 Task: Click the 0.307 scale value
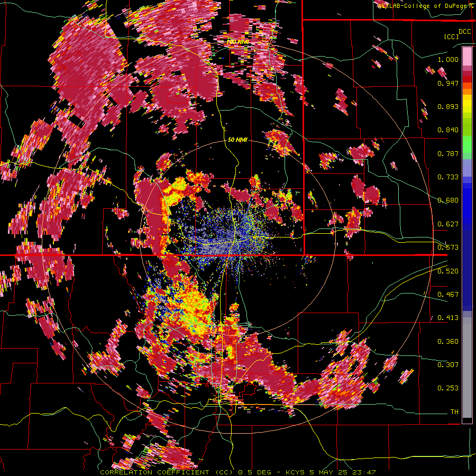click(448, 365)
